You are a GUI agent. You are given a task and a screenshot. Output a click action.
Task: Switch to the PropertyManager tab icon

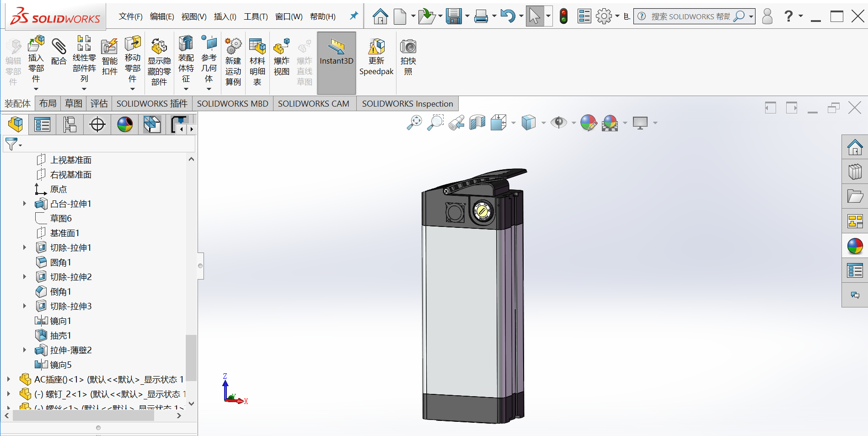pyautogui.click(x=43, y=124)
